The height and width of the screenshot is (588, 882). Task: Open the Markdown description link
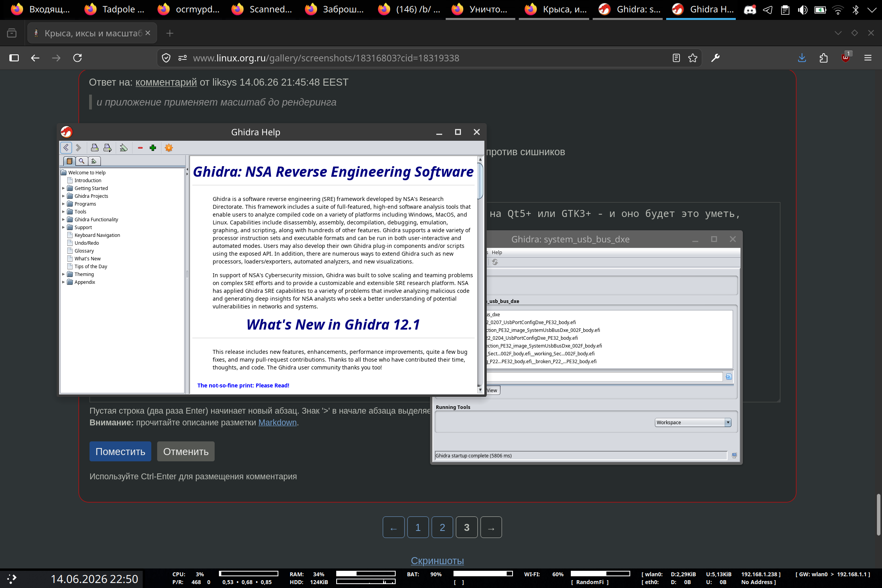tap(278, 423)
